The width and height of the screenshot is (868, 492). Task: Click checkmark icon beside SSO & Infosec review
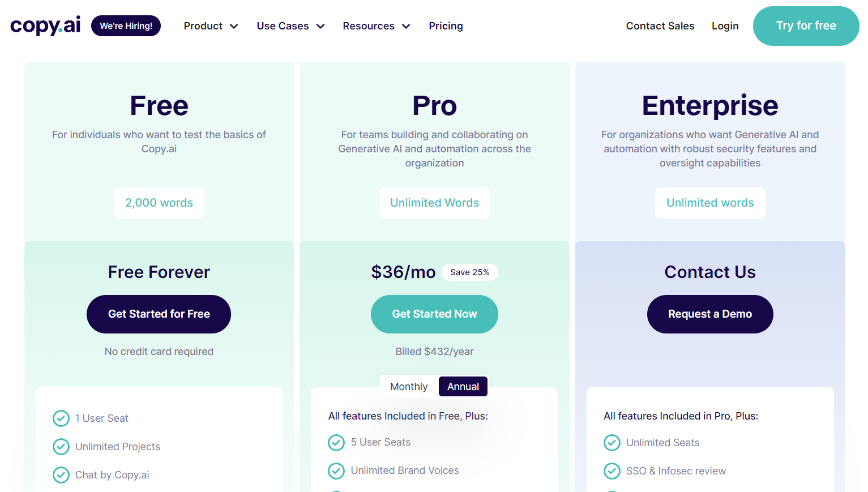(612, 471)
